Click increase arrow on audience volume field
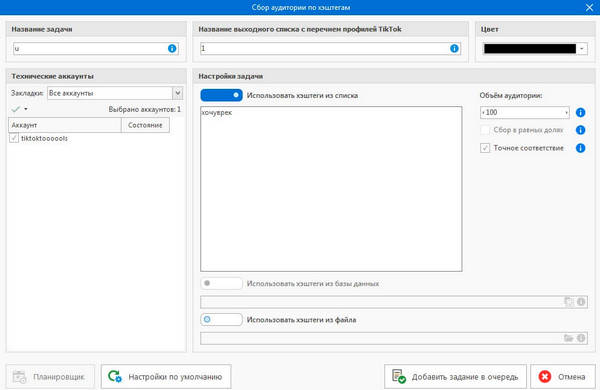Image resolution: width=600 pixels, height=390 pixels. (x=567, y=113)
